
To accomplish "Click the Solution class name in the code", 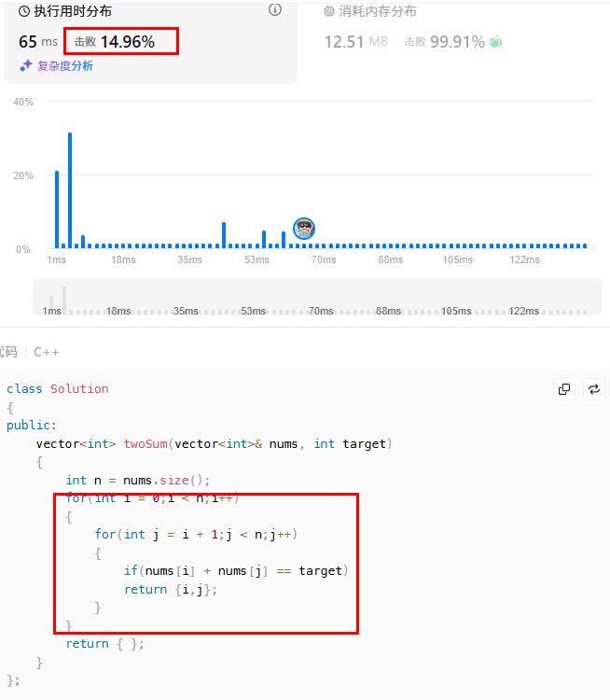I will tap(79, 388).
